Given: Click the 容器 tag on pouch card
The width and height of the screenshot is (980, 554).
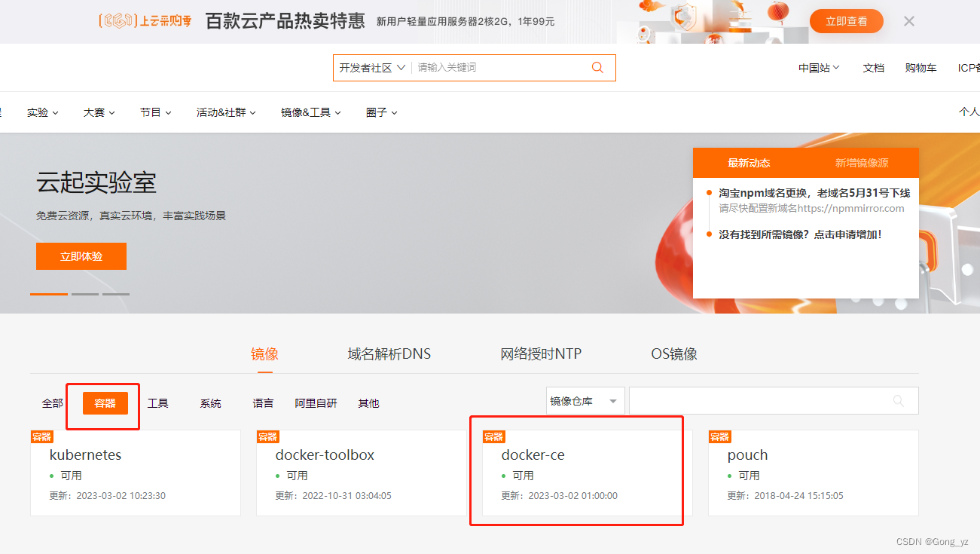Looking at the screenshot, I should tap(720, 436).
